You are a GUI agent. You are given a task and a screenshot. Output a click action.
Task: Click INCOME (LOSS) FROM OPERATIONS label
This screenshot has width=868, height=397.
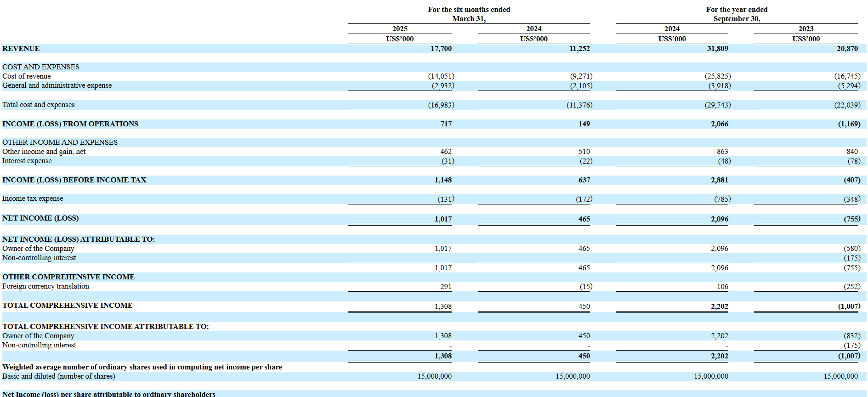(70, 124)
